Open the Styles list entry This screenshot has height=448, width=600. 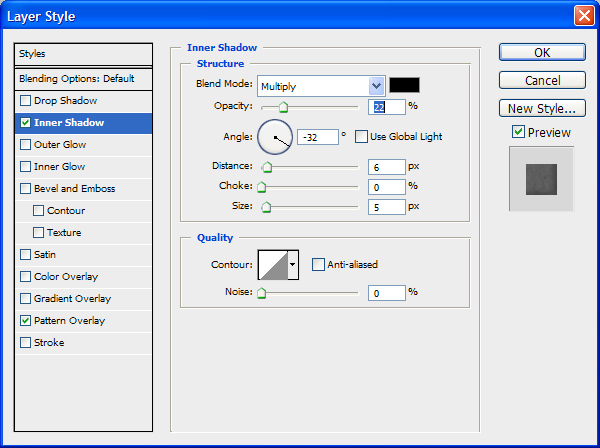[84, 54]
